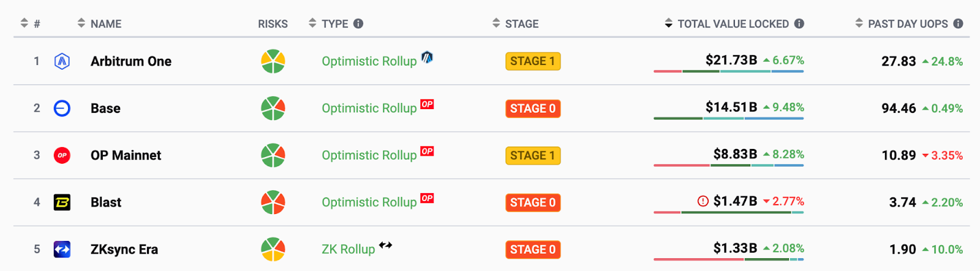Image resolution: width=980 pixels, height=271 pixels.
Task: Sort rows by Total Value Locked
Action: [733, 24]
